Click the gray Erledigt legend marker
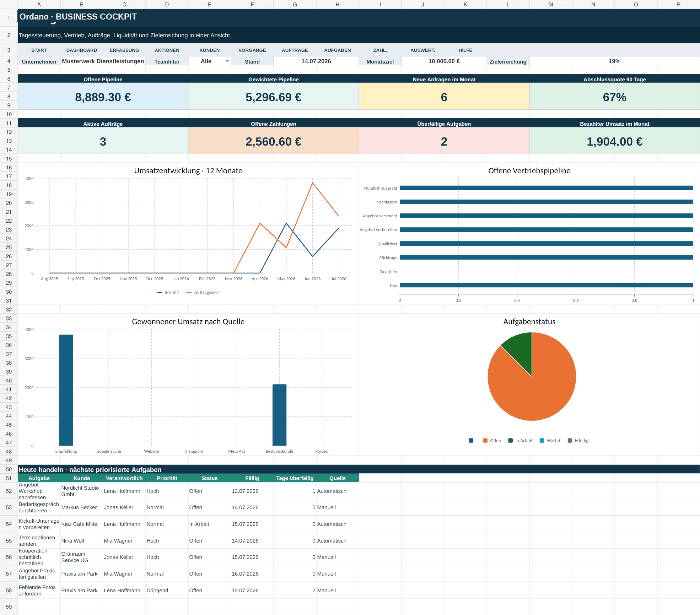The height and width of the screenshot is (615, 700). [570, 440]
